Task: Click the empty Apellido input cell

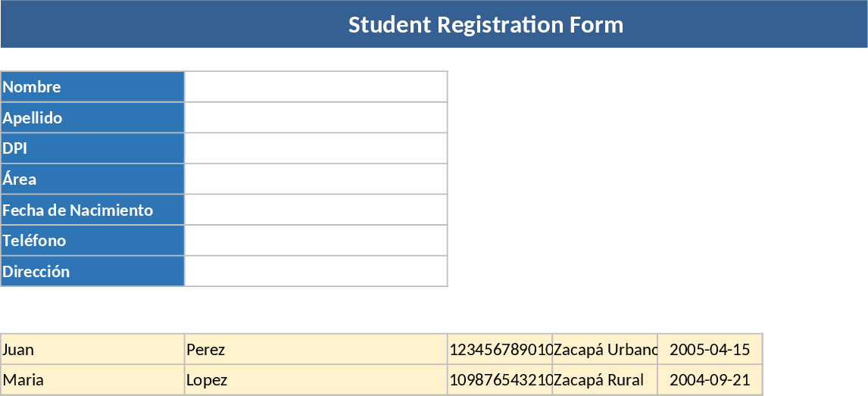Action: pos(316,117)
